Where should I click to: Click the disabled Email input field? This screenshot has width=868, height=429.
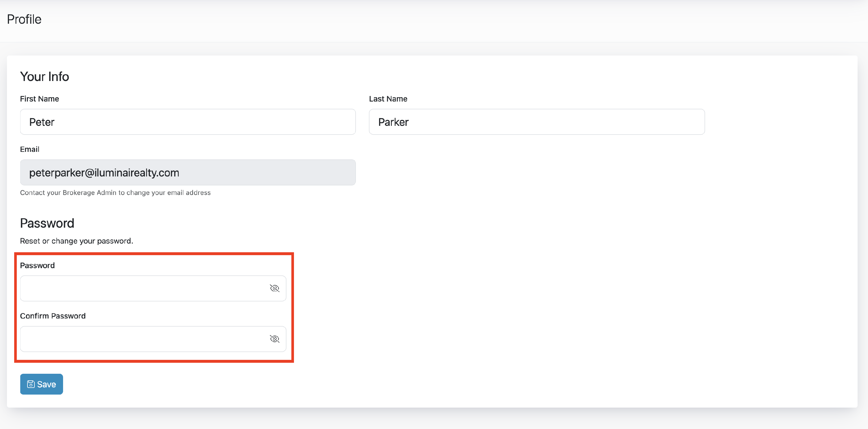tap(188, 172)
